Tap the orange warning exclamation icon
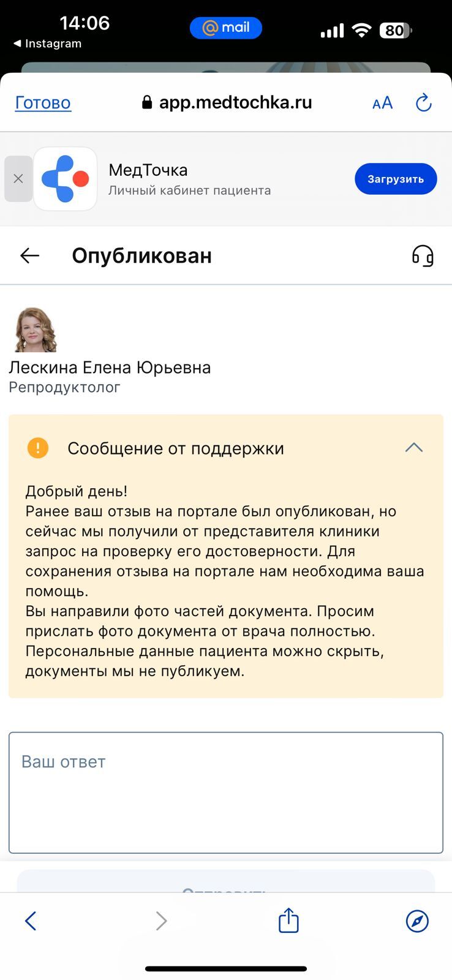 (x=38, y=448)
